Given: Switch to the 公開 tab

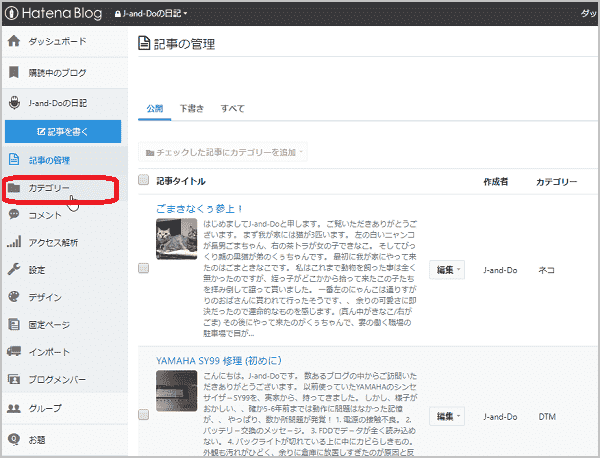Looking at the screenshot, I should pyautogui.click(x=155, y=109).
